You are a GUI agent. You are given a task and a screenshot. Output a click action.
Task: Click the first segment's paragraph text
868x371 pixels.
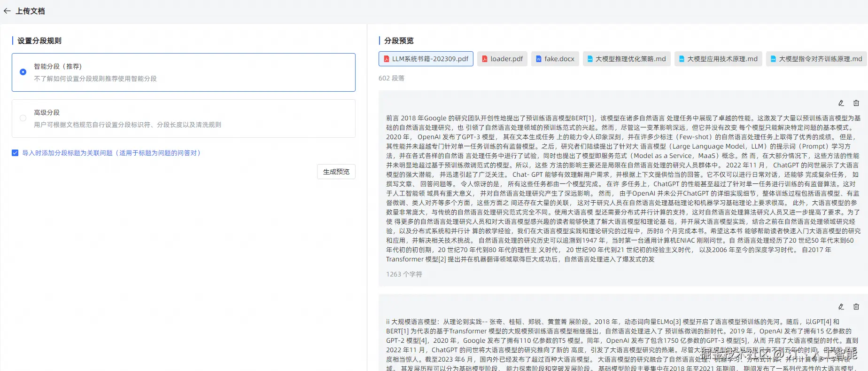point(623,189)
